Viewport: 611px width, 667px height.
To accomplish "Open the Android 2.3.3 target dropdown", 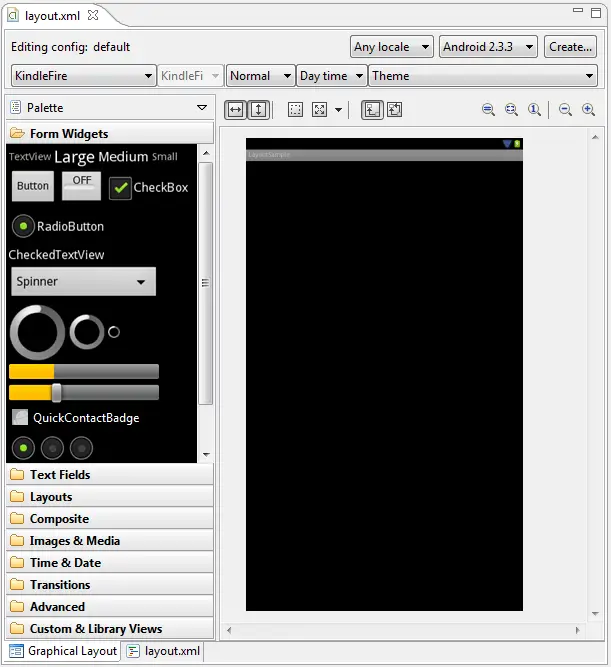I will [x=488, y=47].
